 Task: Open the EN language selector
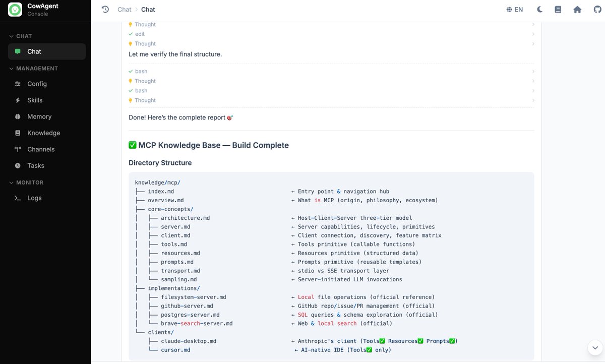tap(515, 10)
